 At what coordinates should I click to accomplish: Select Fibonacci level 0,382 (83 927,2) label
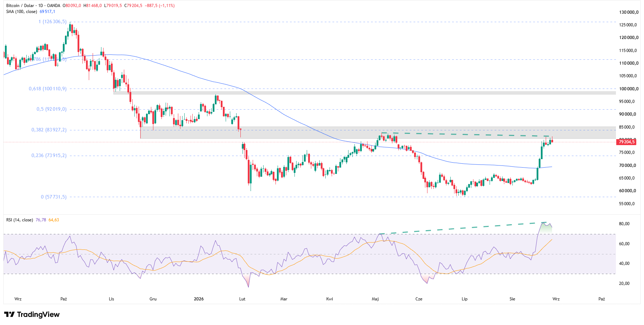(x=49, y=130)
